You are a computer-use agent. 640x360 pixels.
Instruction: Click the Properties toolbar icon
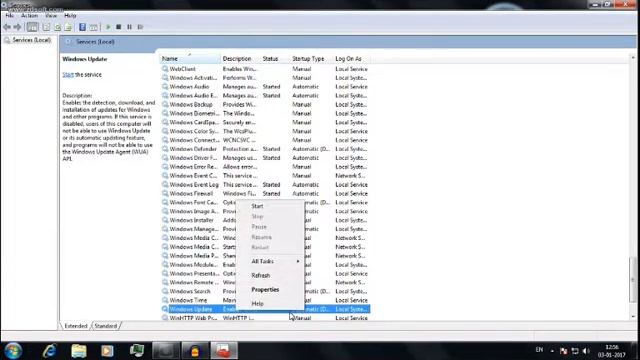46,27
